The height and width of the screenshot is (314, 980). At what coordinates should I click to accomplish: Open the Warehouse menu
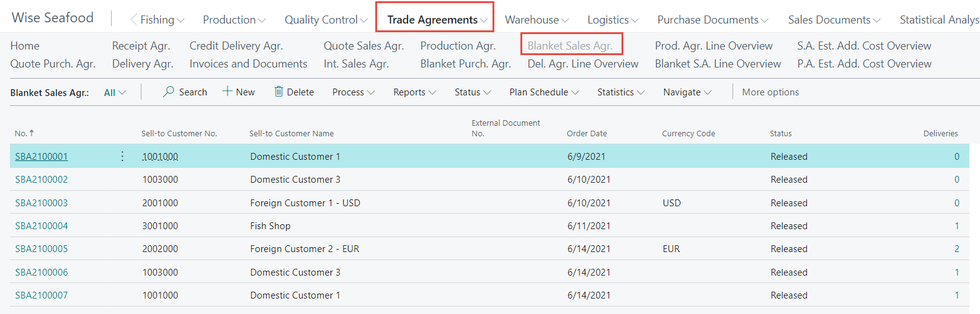[536, 20]
